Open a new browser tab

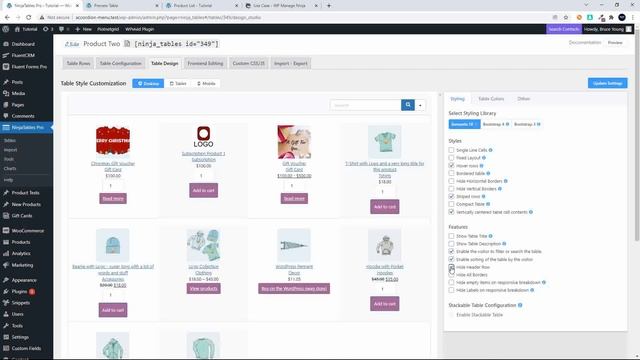(x=329, y=6)
